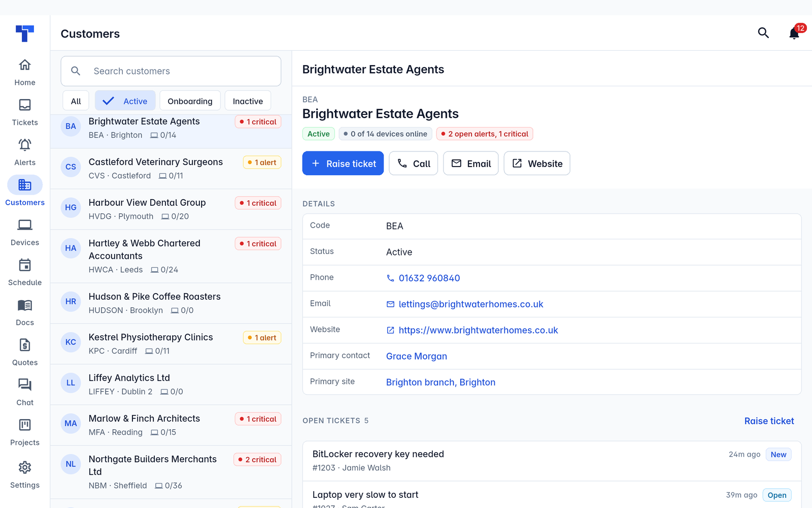
Task: Open the Chat bubbles icon
Action: (25, 385)
